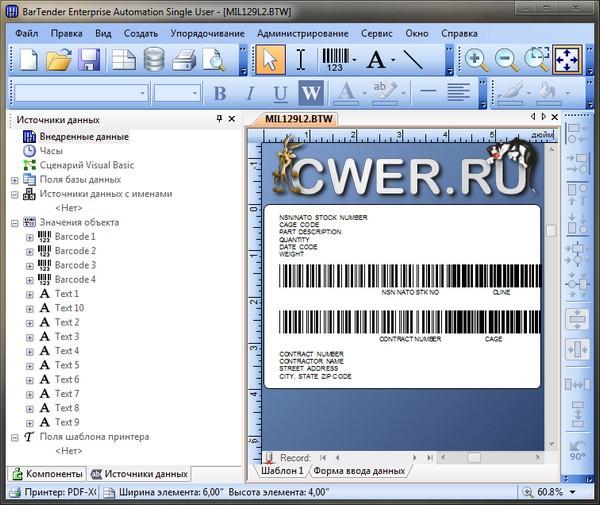Zoom to selected area icon

[x=536, y=60]
